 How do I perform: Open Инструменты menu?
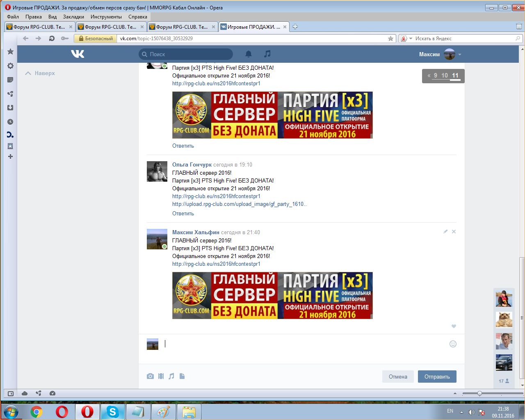pyautogui.click(x=106, y=17)
